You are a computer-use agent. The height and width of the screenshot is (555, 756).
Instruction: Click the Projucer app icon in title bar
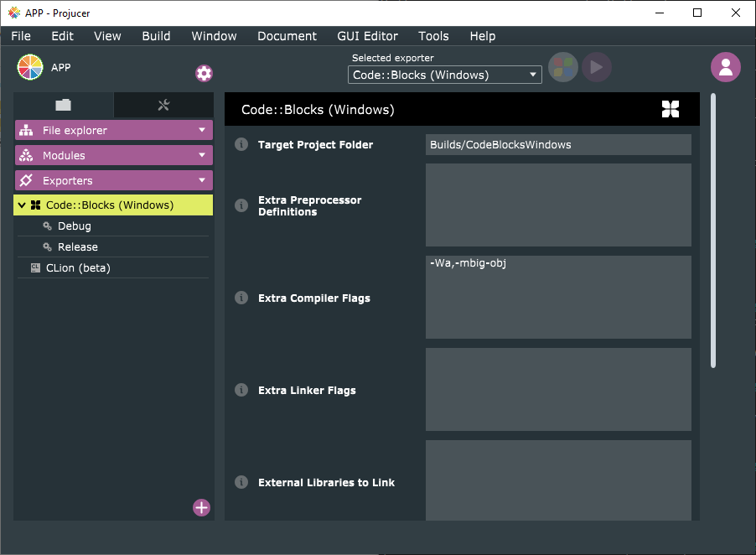click(x=14, y=13)
